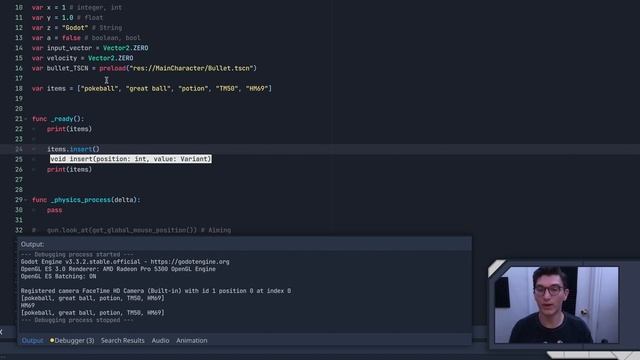
Task: Switch to the Audio bottom tab
Action: pyautogui.click(x=160, y=340)
